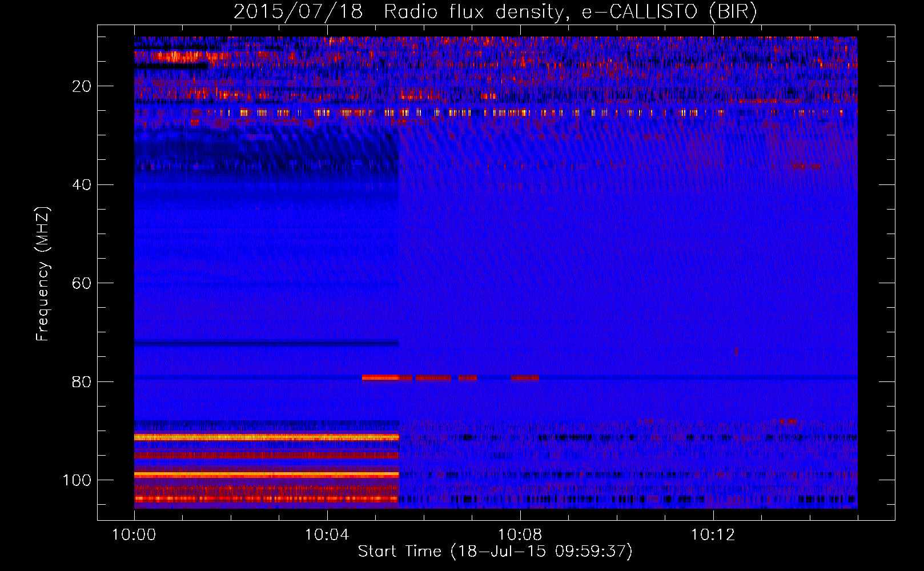Click the '10:00' time tick label
Screen dimensions: 924x571
pos(134,535)
